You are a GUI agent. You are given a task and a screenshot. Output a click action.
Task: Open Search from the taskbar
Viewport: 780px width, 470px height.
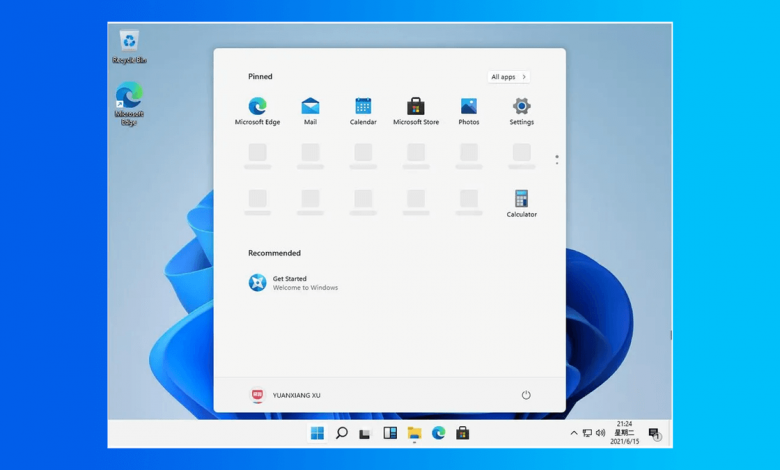tap(341, 433)
